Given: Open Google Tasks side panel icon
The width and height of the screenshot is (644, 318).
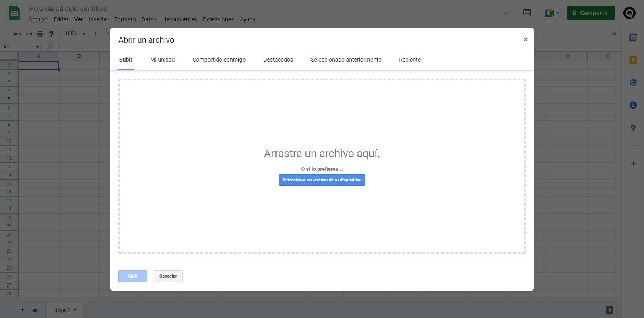Looking at the screenshot, I should [x=633, y=83].
